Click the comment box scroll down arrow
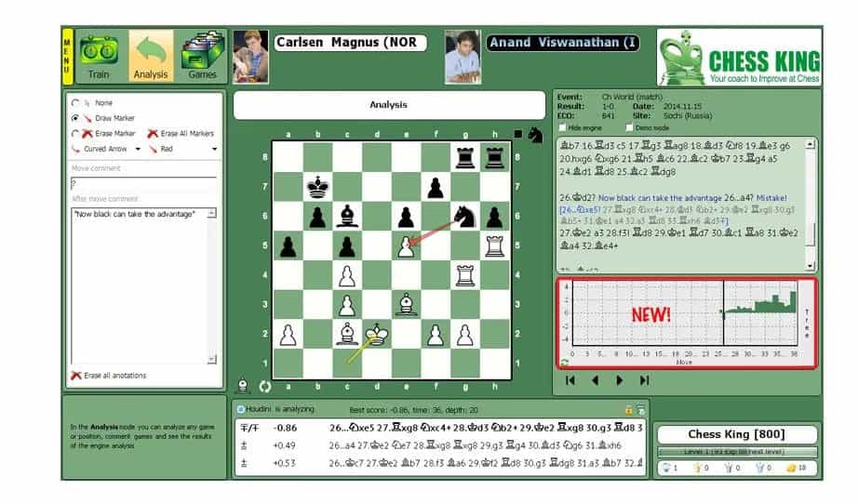The width and height of the screenshot is (858, 504). (x=212, y=359)
